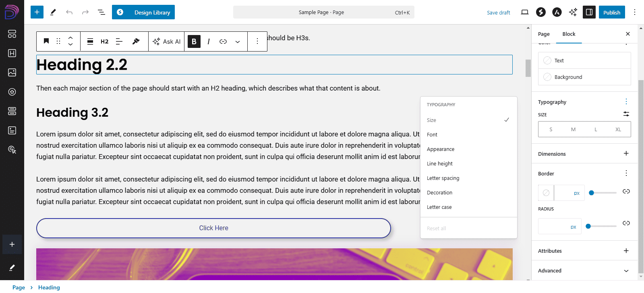Open the preview device view icon
The image size is (644, 293).
(524, 12)
